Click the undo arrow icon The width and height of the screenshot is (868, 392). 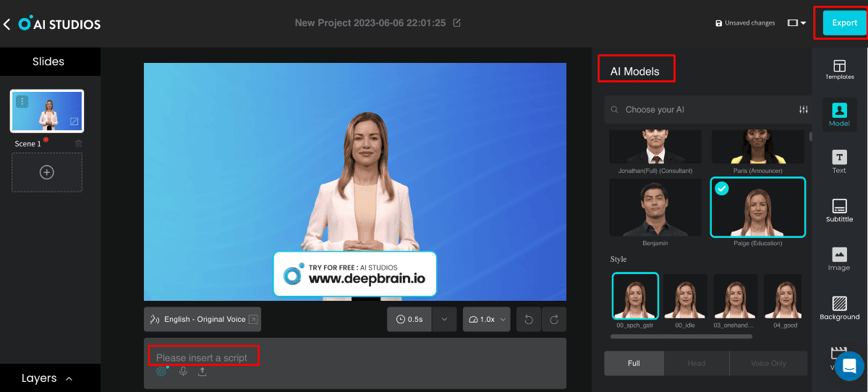tap(529, 319)
